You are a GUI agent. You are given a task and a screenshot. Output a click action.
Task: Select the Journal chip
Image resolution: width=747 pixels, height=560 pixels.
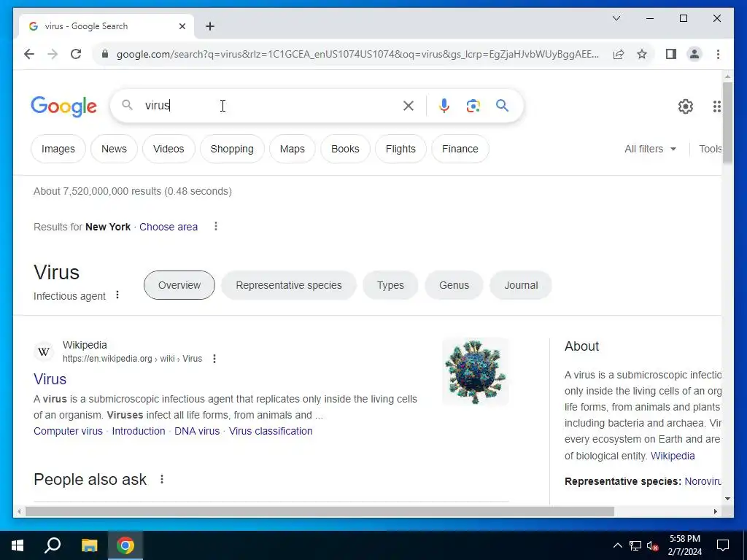coord(521,285)
